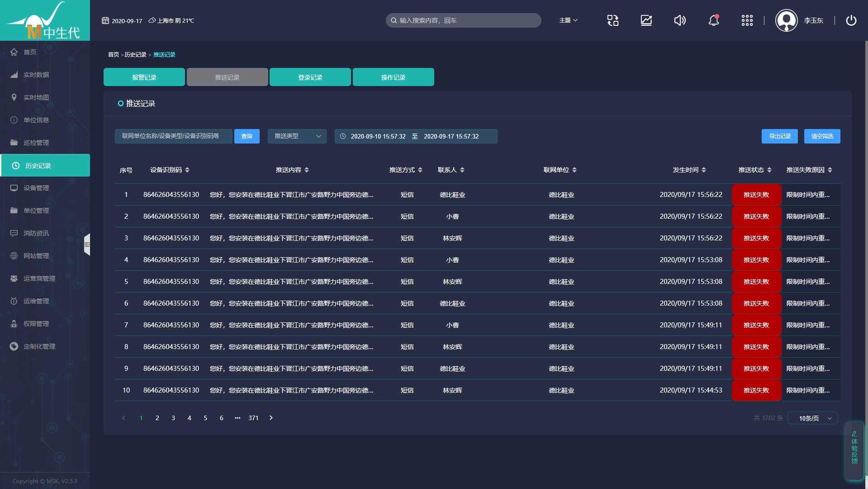This screenshot has width=868, height=489.
Task: Sort by 发生时间 column
Action: pos(703,170)
